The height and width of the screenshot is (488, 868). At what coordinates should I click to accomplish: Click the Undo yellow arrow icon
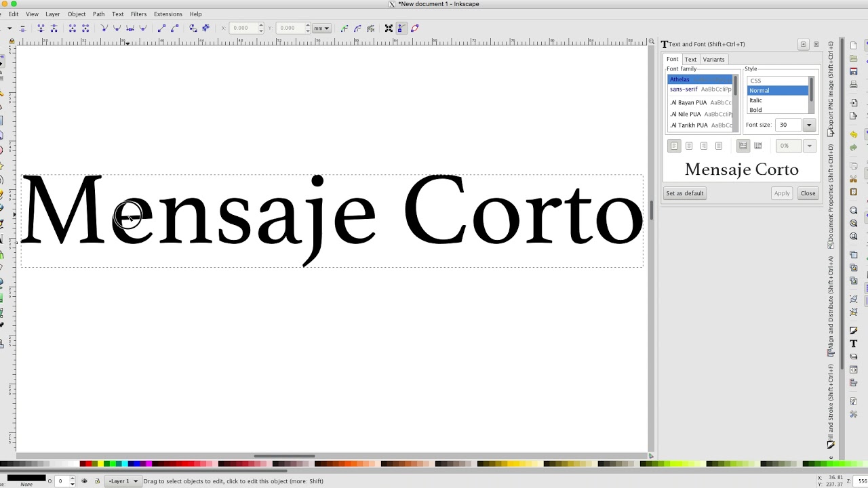[854, 134]
